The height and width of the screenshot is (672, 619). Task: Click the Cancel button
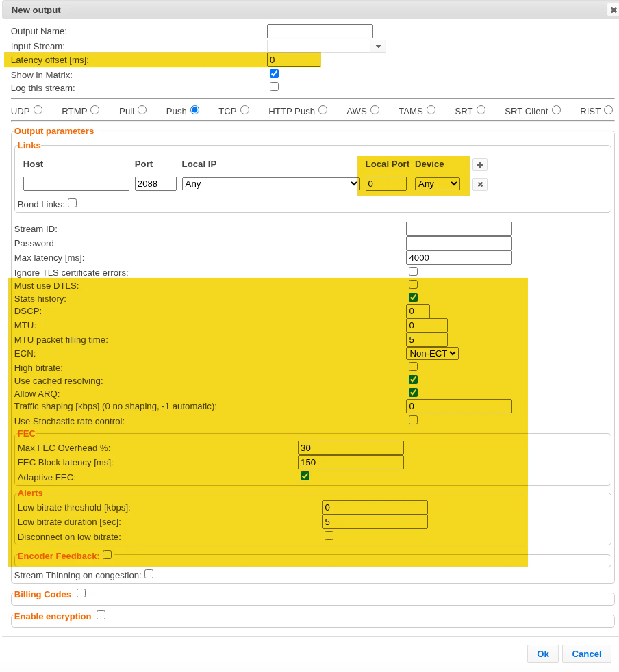(x=586, y=654)
